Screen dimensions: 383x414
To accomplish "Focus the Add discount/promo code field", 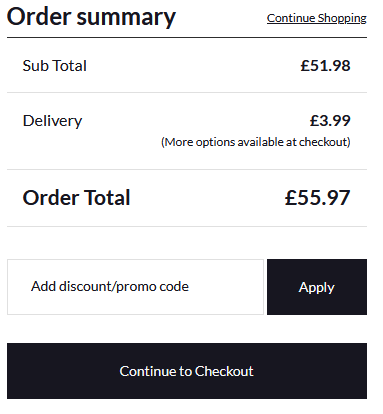I will [135, 287].
